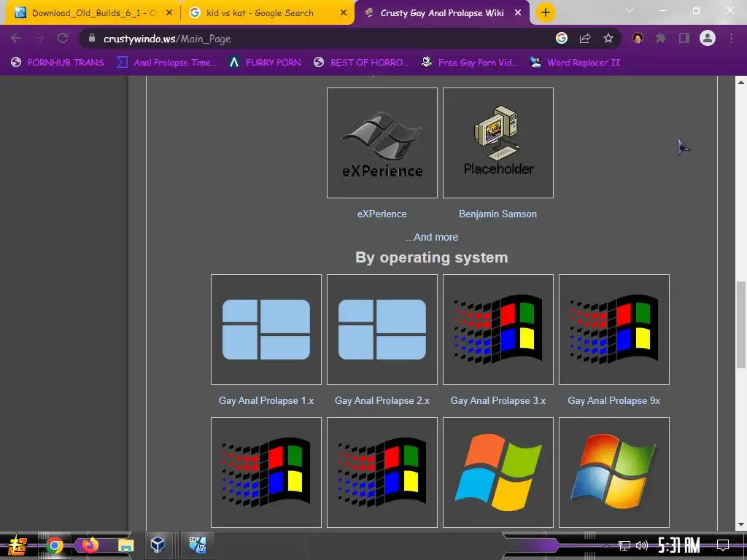747x560 pixels.
Task: Open the 9x flag logo thumbnail
Action: pos(614,330)
